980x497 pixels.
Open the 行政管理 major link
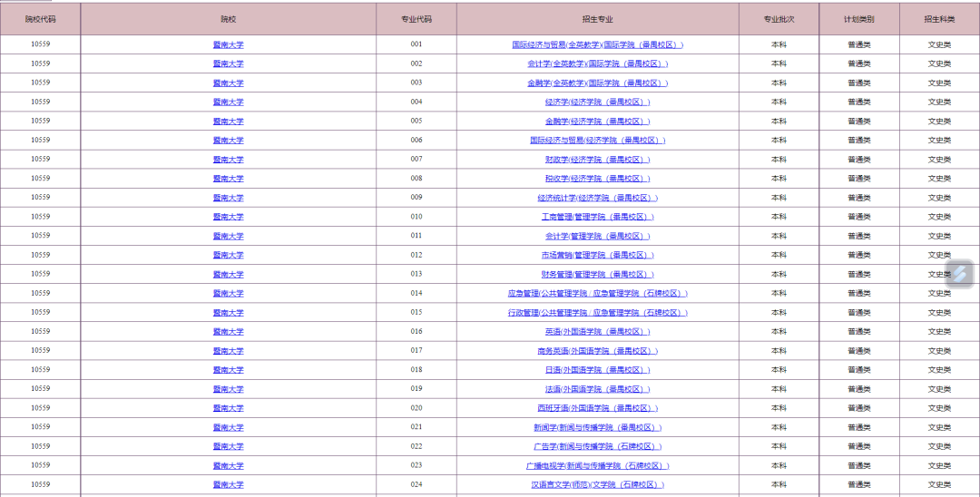597,313
